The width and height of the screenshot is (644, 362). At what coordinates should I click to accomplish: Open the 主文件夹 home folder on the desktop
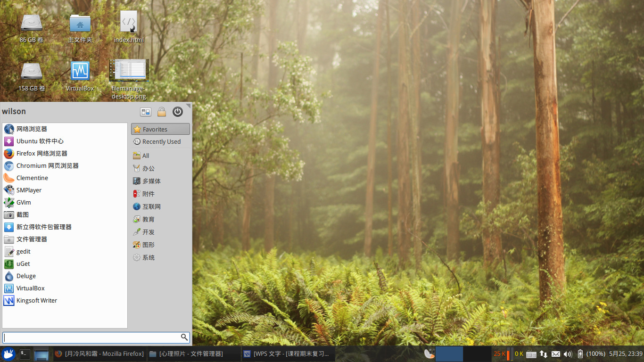click(80, 28)
